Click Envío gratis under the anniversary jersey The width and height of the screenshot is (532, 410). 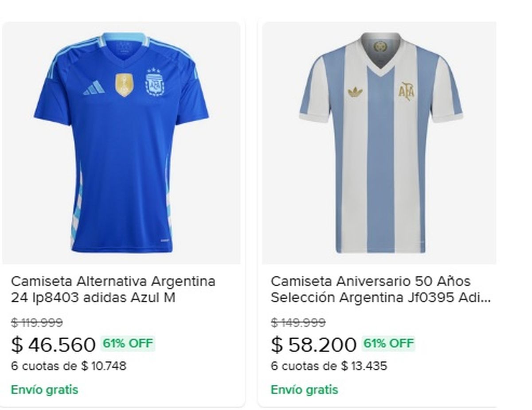click(304, 390)
